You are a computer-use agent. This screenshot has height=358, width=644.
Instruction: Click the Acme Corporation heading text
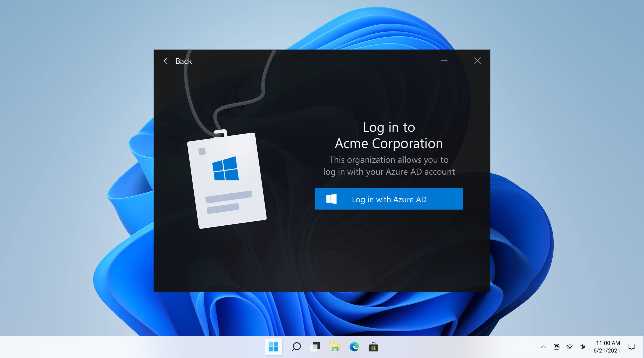click(x=389, y=144)
